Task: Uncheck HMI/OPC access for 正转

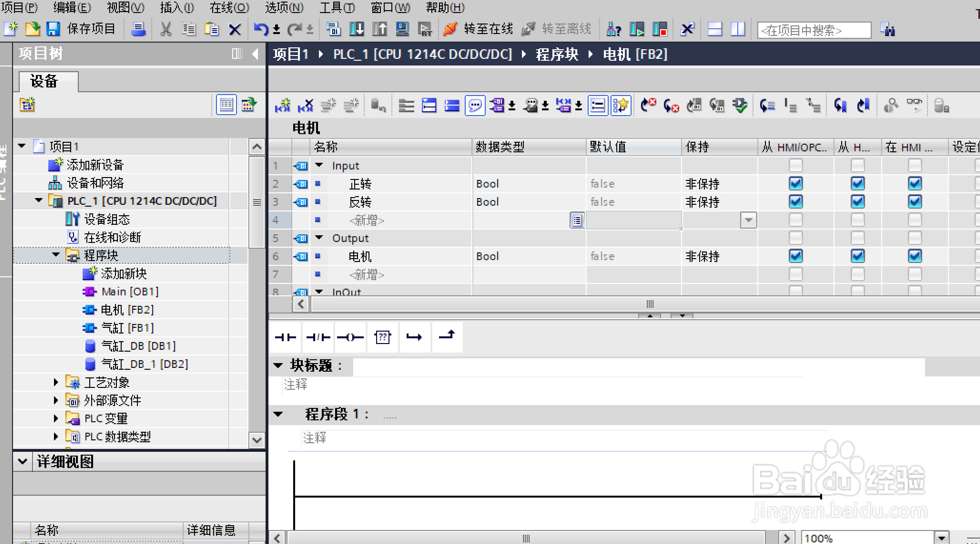Action: [795, 184]
